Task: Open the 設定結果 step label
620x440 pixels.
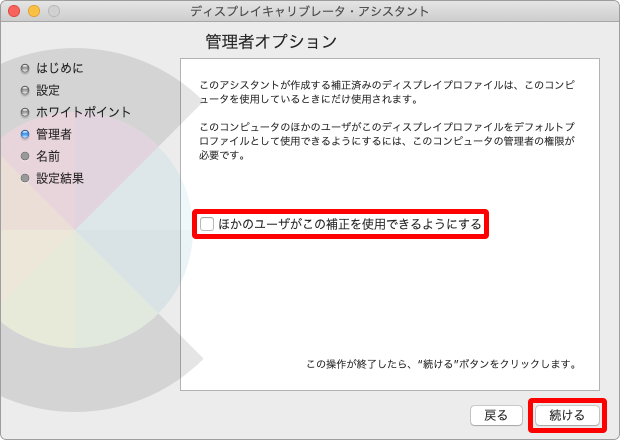Action: (x=60, y=178)
